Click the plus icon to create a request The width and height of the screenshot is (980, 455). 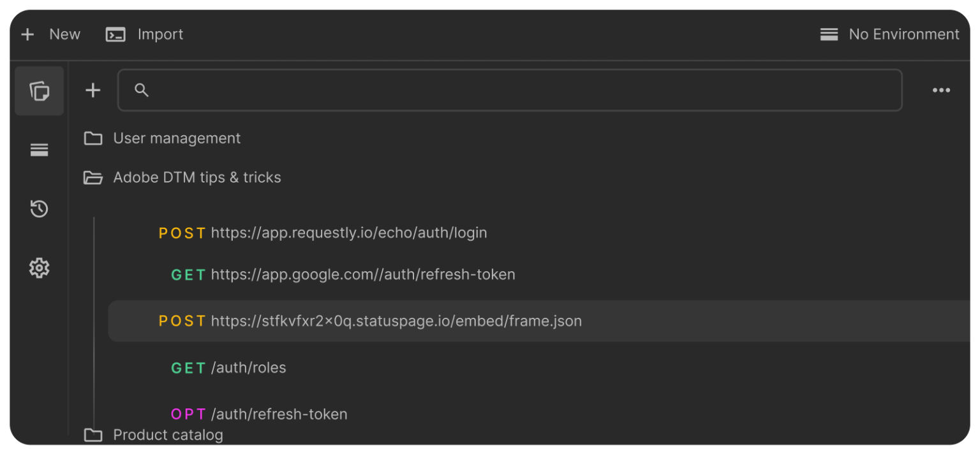[x=93, y=90]
